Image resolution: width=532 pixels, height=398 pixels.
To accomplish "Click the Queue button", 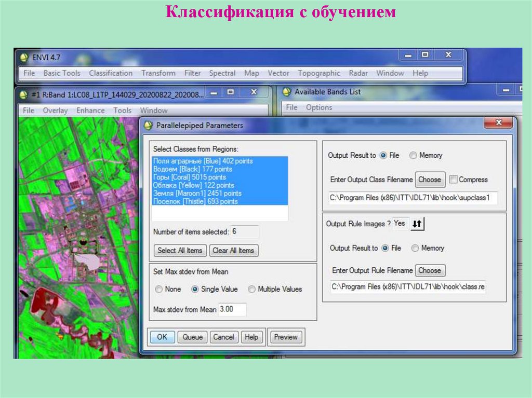I will click(192, 337).
